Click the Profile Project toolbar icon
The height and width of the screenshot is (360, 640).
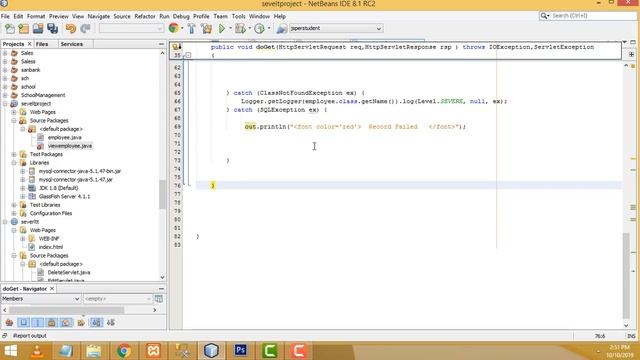(259, 29)
